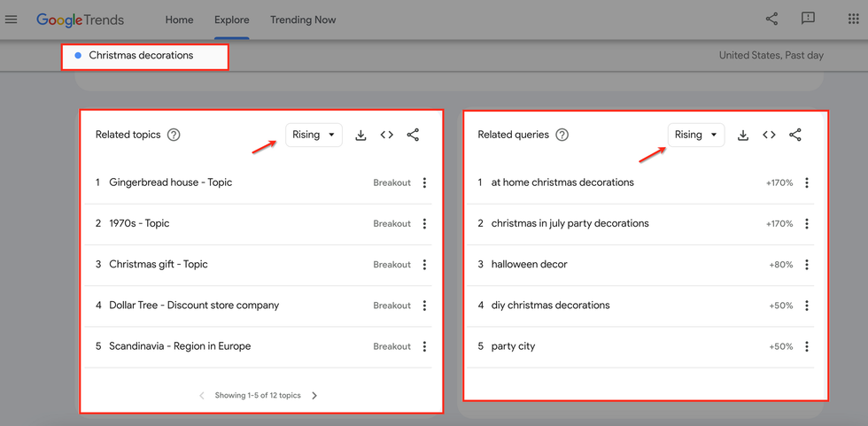Share the Related queries card
This screenshot has width=868, height=426.
(x=795, y=136)
